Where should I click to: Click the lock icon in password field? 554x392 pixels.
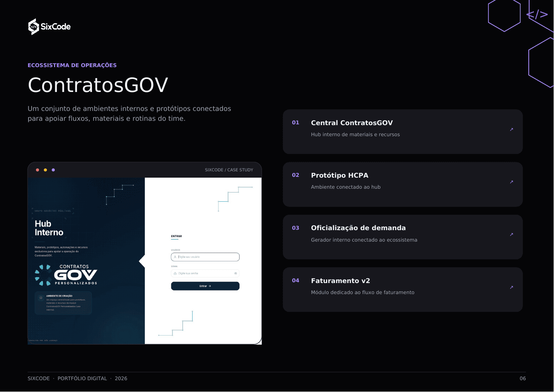click(x=175, y=273)
